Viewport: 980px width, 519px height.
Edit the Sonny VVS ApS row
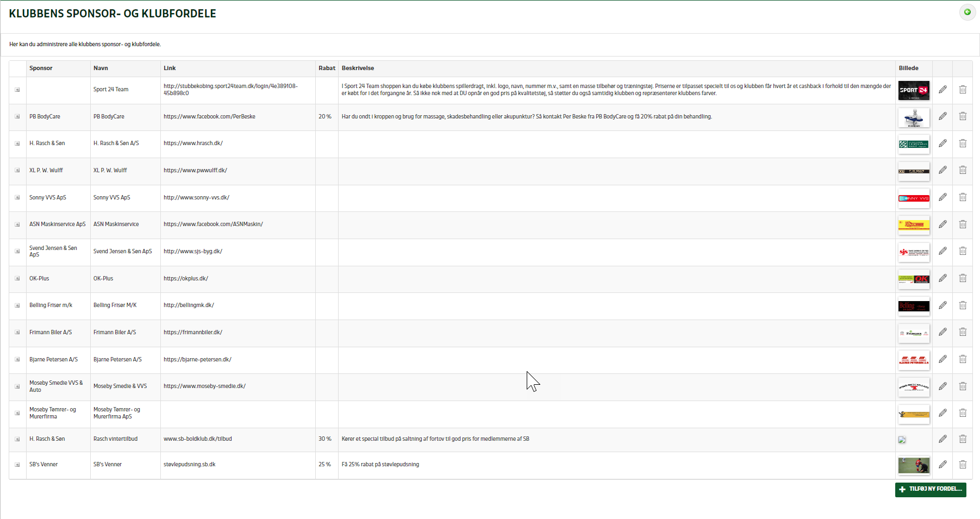(942, 197)
